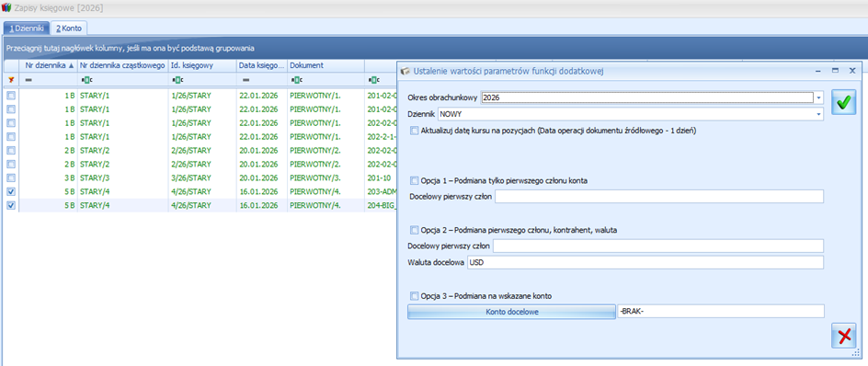This screenshot has height=366, width=868.
Task: Focus the Dziennik field showing NOWY
Action: point(626,114)
